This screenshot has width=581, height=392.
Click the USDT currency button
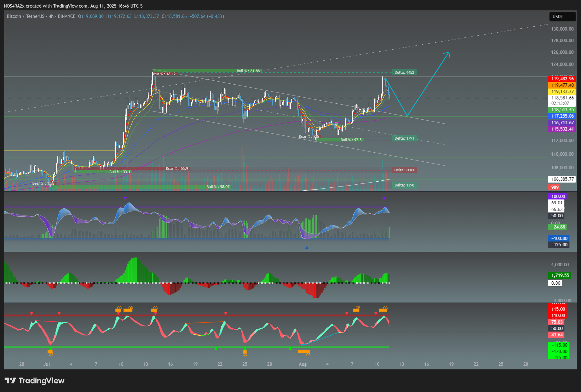[x=562, y=17]
